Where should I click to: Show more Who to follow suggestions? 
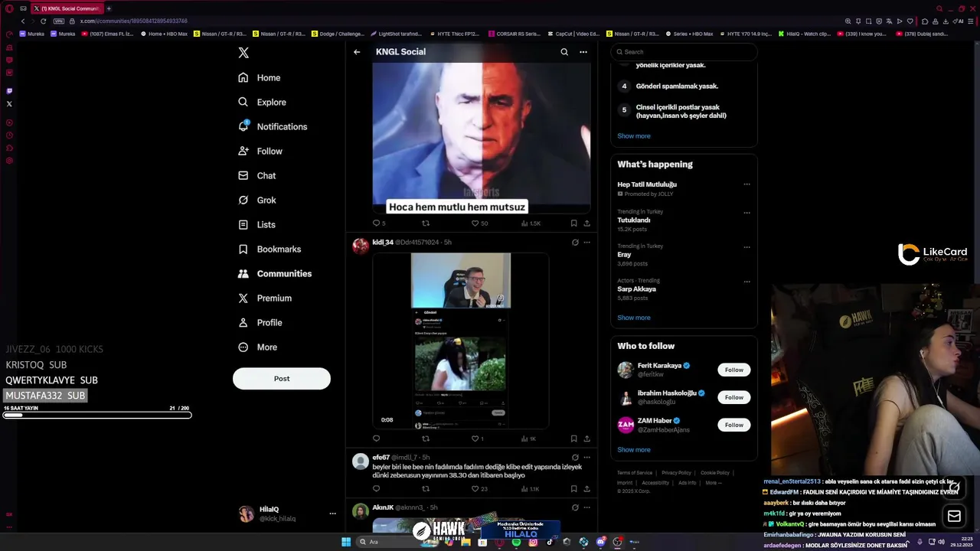[x=634, y=449]
